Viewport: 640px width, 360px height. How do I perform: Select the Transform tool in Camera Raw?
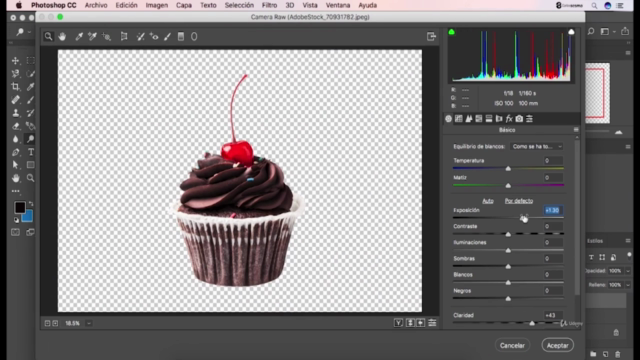(124, 36)
